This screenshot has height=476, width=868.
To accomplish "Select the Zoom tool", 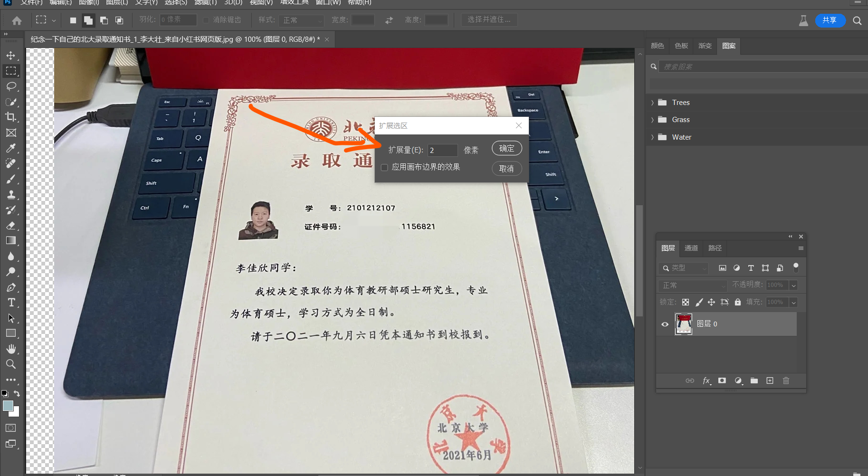I will pyautogui.click(x=11, y=364).
